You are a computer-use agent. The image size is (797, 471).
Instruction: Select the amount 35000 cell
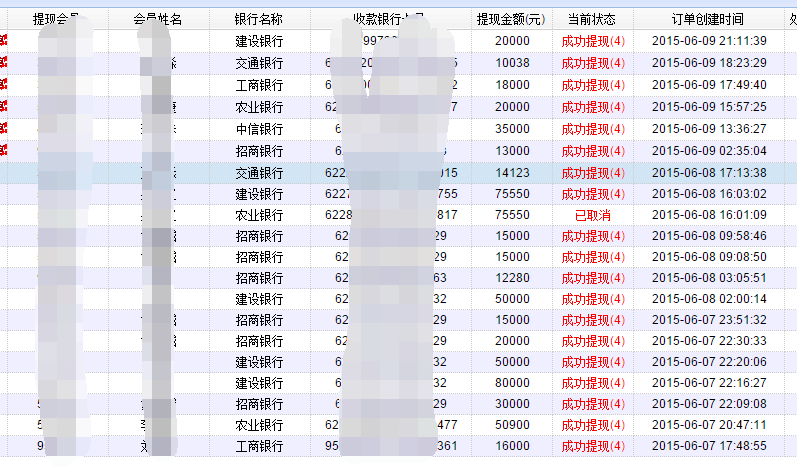coord(512,129)
